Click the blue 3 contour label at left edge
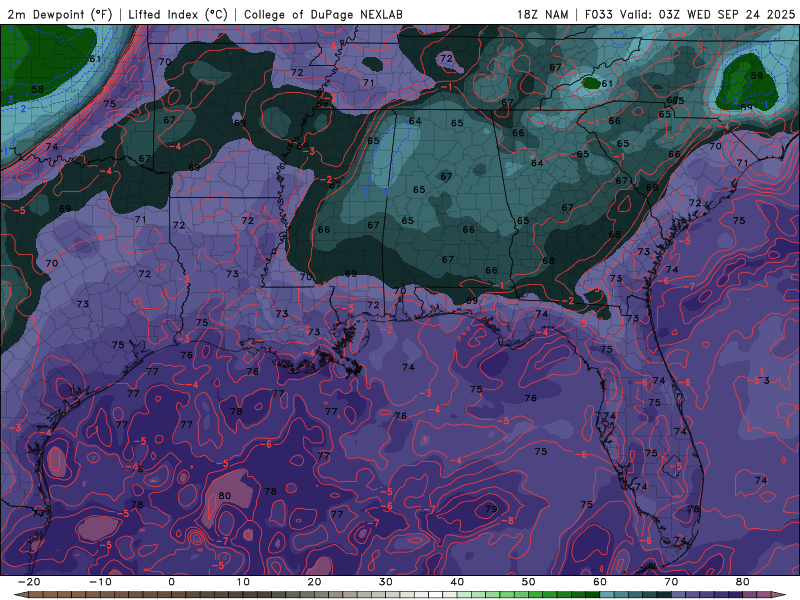The image size is (800, 600). coord(10,100)
